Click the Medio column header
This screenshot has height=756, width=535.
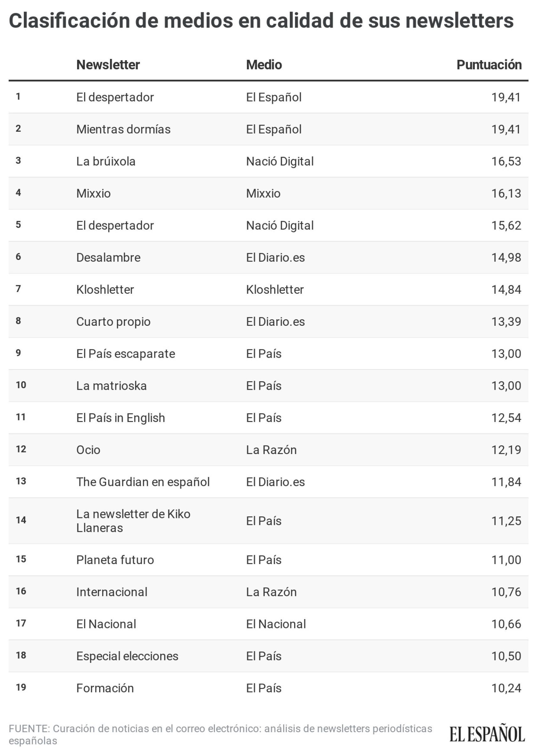pyautogui.click(x=264, y=65)
